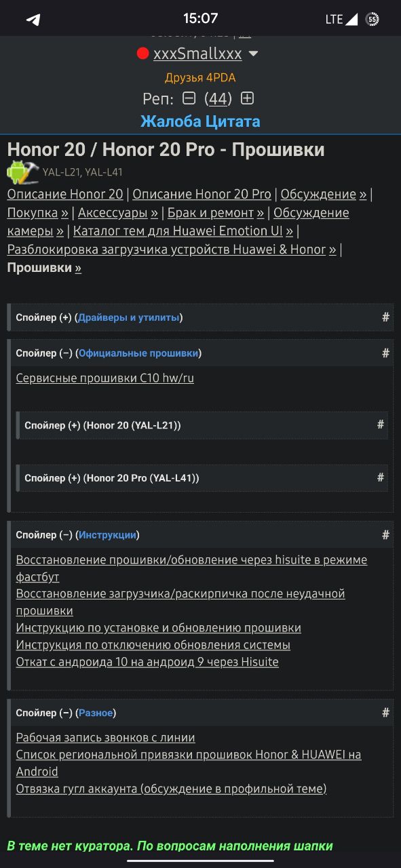Image resolution: width=401 pixels, height=868 pixels.
Task: Decrease reputation with the minus icon
Action: point(189,98)
